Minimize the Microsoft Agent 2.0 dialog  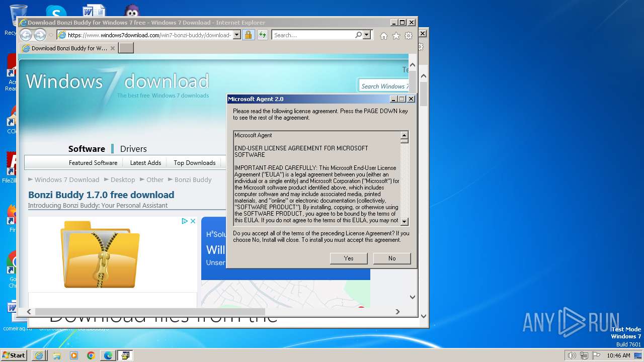coord(394,99)
